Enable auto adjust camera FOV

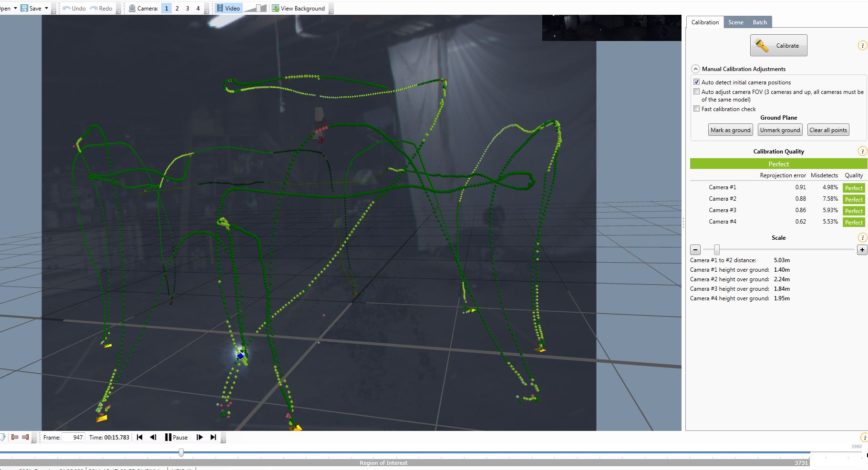click(x=696, y=92)
